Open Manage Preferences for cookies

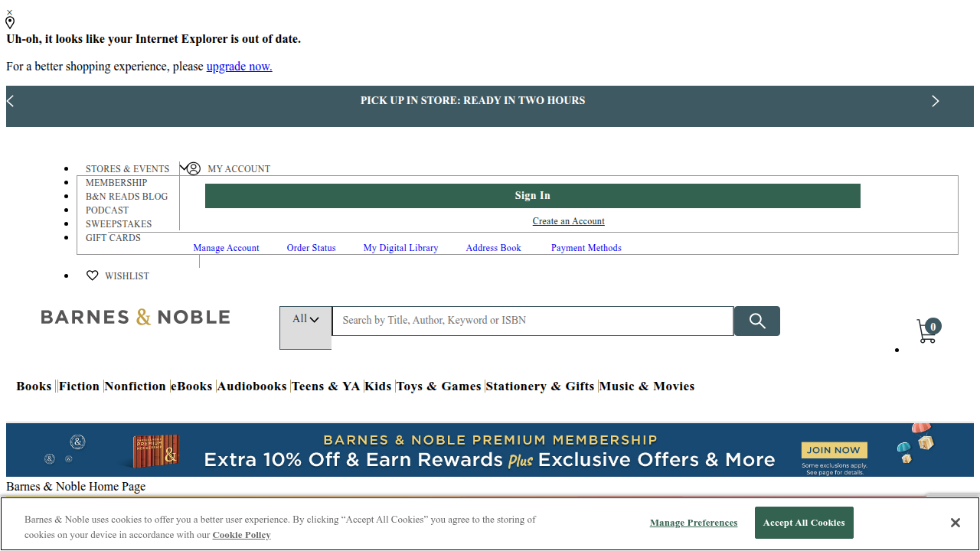click(694, 523)
